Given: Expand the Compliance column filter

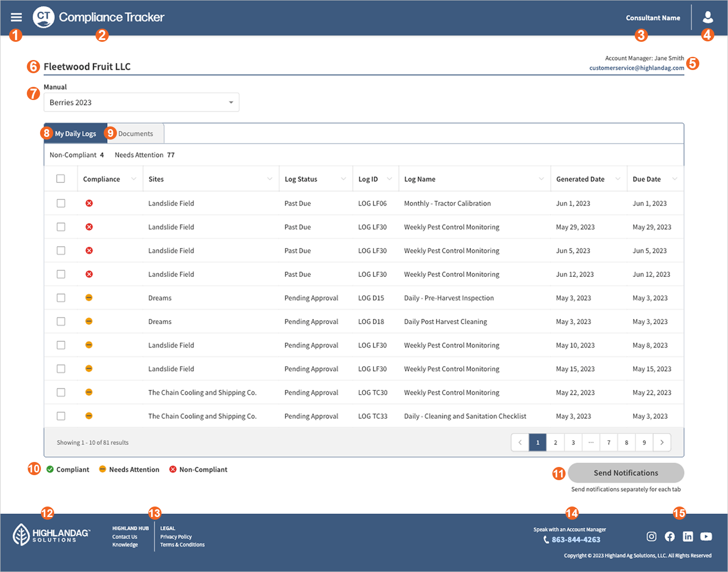Looking at the screenshot, I should [134, 179].
